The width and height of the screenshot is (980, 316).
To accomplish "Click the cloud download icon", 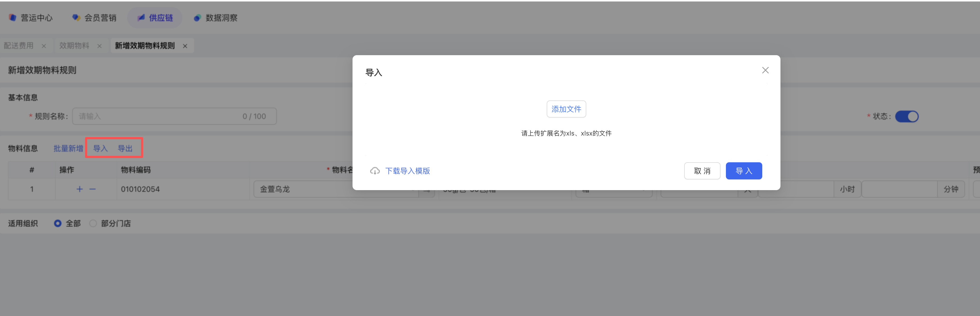I will point(375,171).
